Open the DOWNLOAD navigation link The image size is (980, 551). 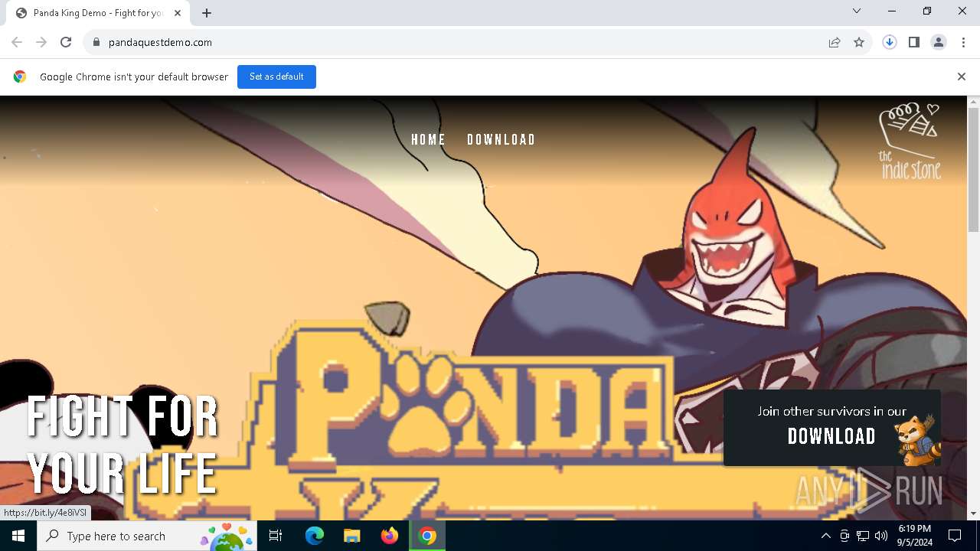click(501, 140)
